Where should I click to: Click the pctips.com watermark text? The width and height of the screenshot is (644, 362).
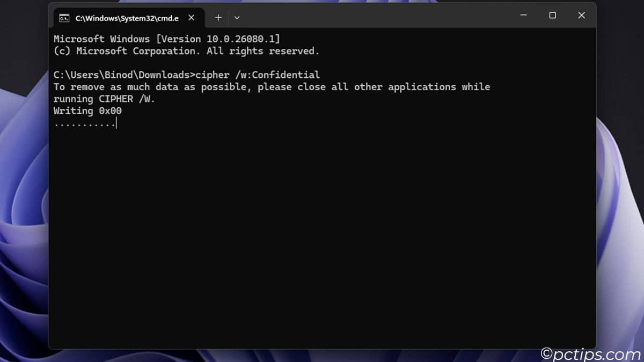tap(590, 353)
